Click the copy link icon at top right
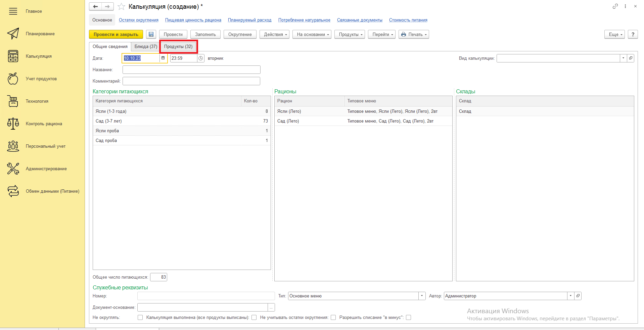Viewport: 644px width, 330px height. coord(615,6)
